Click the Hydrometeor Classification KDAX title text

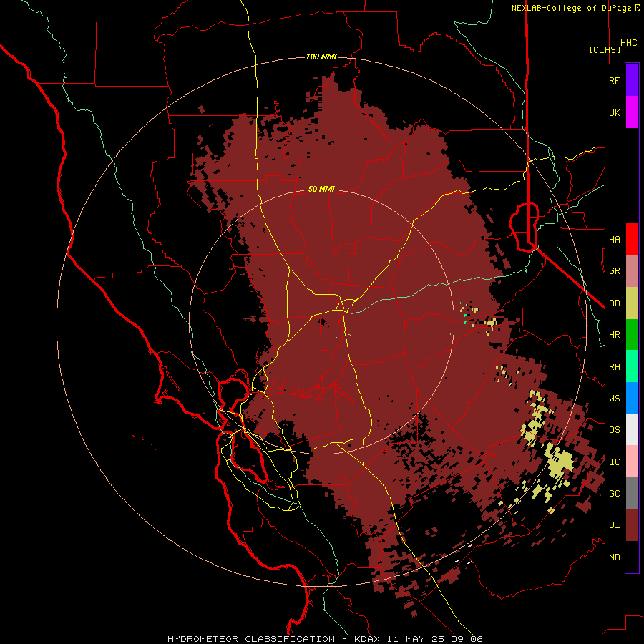tap(325, 639)
